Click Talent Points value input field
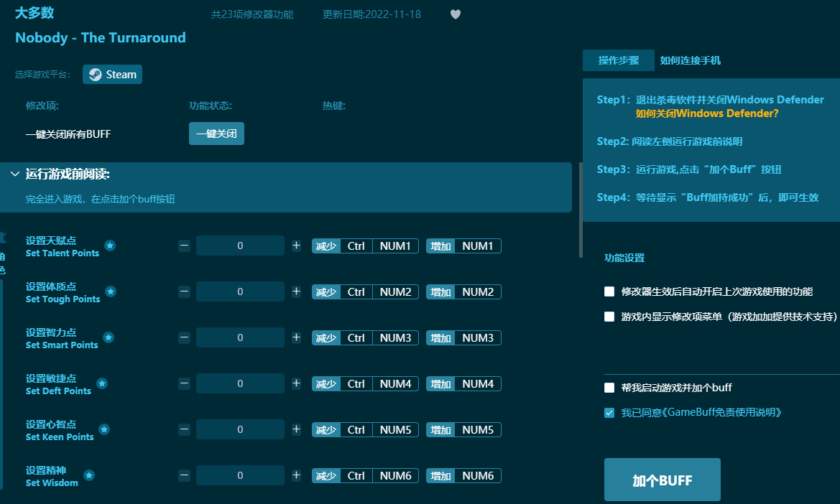 (x=240, y=246)
